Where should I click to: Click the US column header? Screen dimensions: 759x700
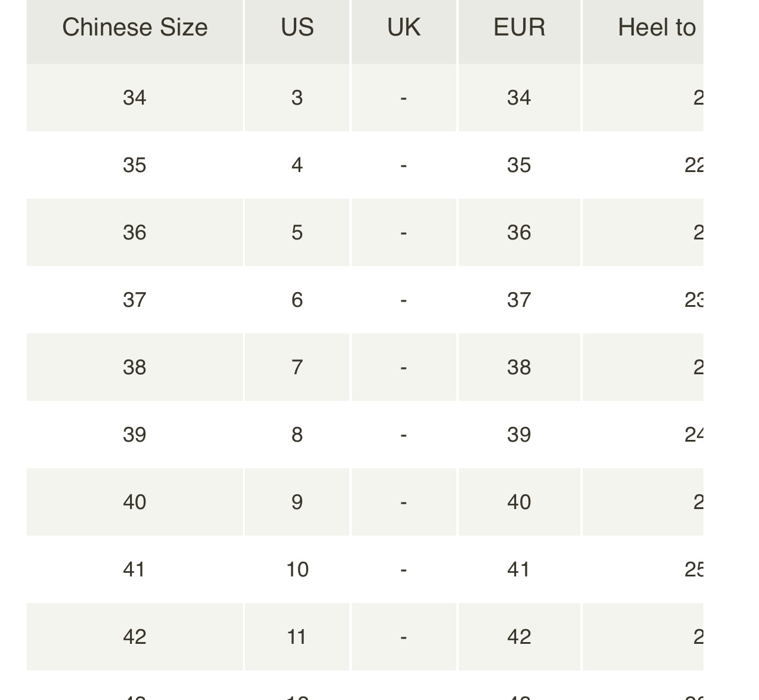point(297,28)
